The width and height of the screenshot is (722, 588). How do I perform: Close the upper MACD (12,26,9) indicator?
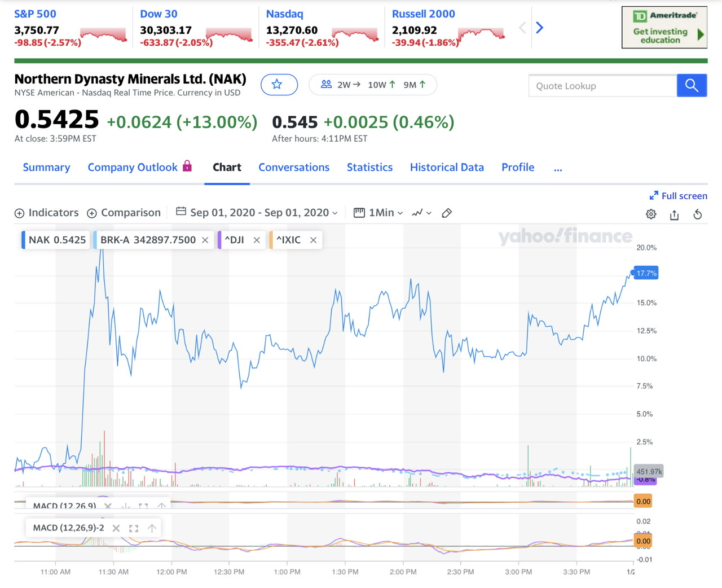pos(108,506)
